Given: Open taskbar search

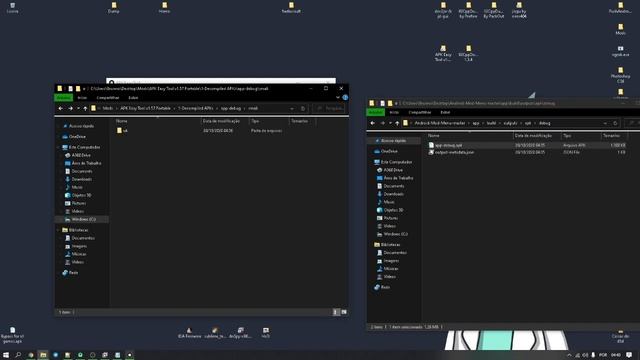Looking at the screenshot, I should pos(18,355).
